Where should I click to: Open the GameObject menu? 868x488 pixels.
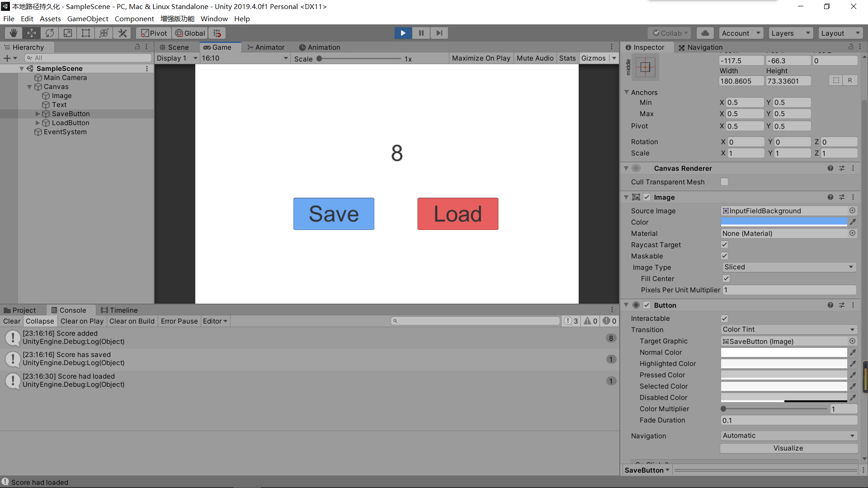coord(88,19)
